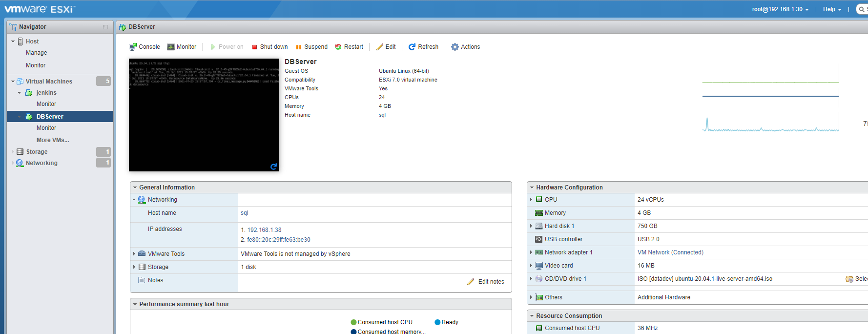This screenshot has height=334, width=868.
Task: Collapse the General Information panel
Action: pyautogui.click(x=135, y=188)
